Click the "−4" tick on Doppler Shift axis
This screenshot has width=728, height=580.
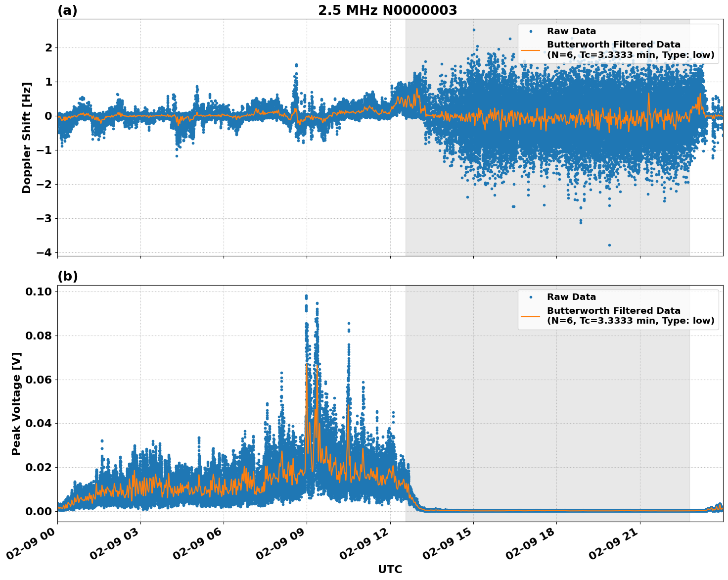point(44,252)
